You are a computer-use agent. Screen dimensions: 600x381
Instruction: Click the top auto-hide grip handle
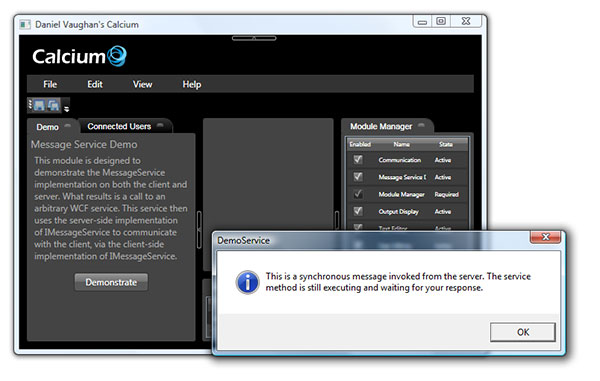254,38
